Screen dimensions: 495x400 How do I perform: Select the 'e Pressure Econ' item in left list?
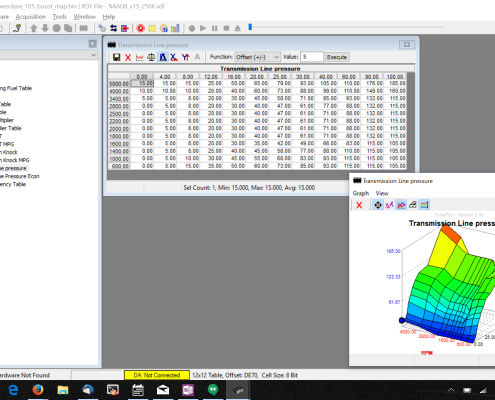[x=20, y=176]
